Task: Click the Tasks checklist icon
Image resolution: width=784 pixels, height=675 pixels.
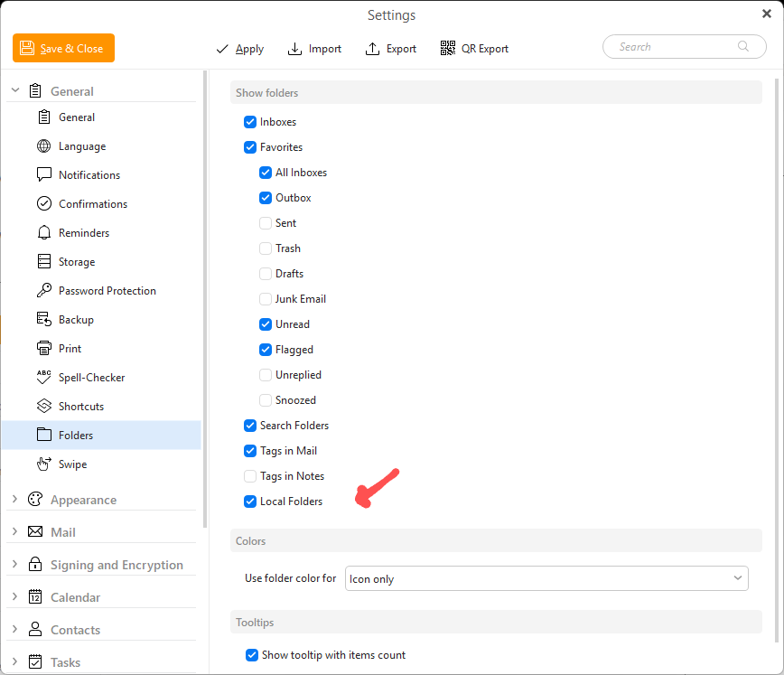Action: click(35, 661)
